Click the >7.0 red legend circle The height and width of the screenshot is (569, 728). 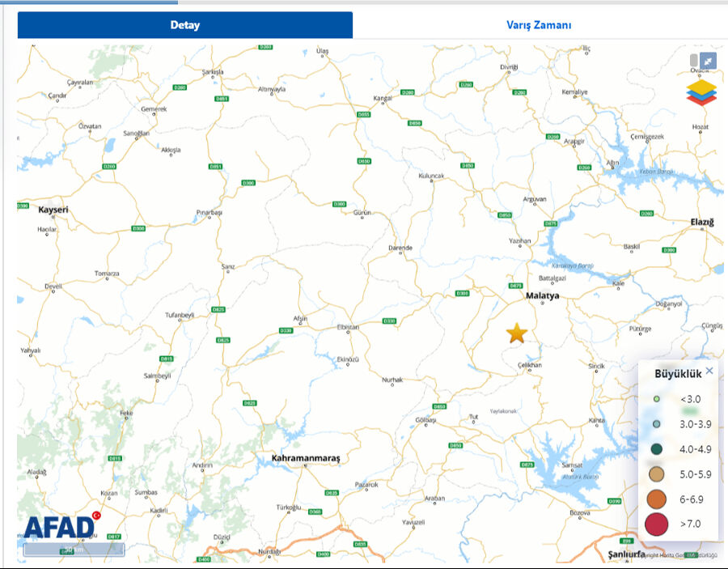657,524
